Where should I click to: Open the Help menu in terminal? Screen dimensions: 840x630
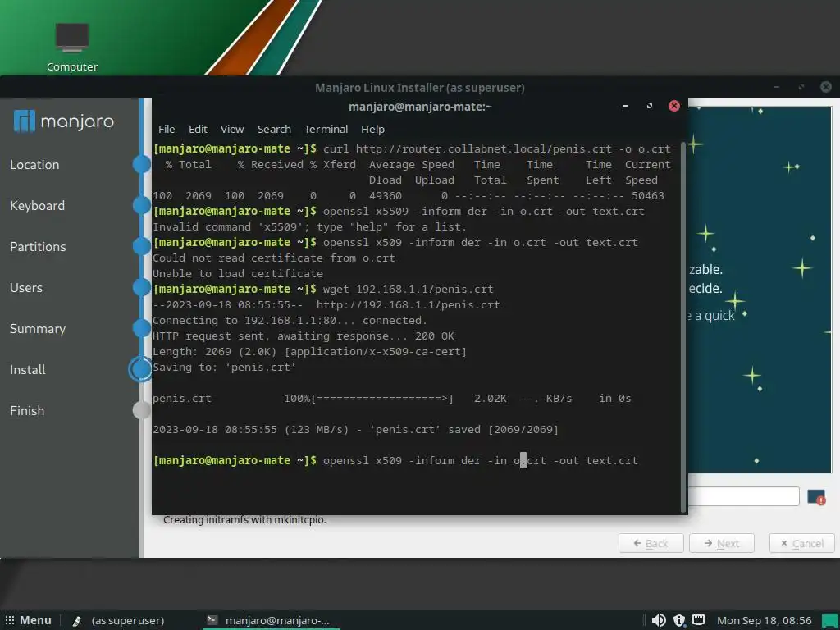372,129
